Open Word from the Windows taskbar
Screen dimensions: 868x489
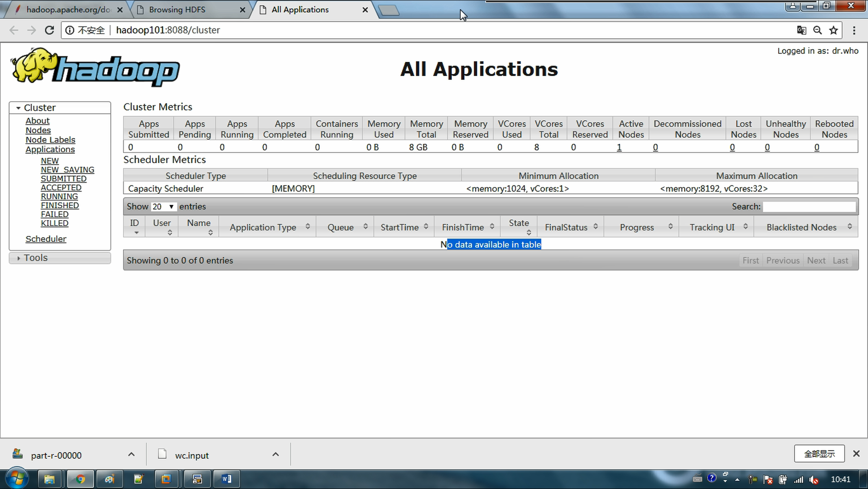[226, 479]
